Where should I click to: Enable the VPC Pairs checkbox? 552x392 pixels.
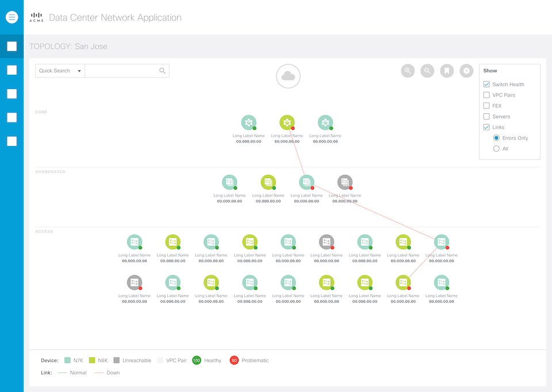tap(486, 95)
